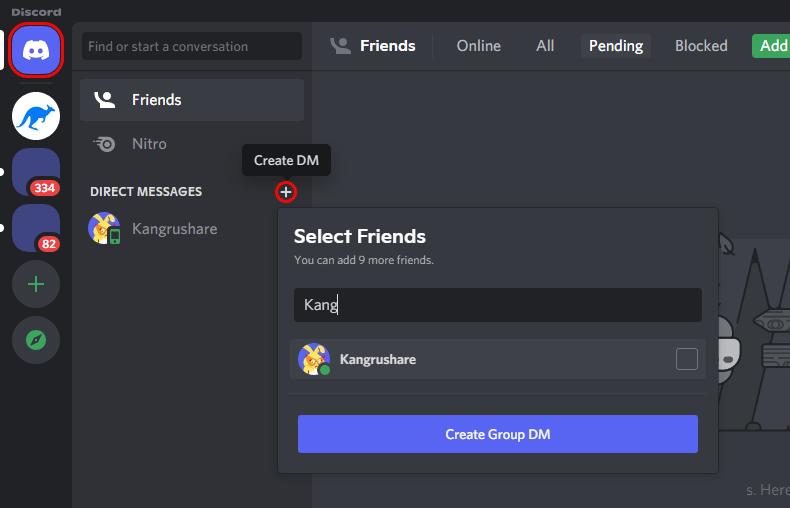Show the Blocked users tab

pos(701,46)
